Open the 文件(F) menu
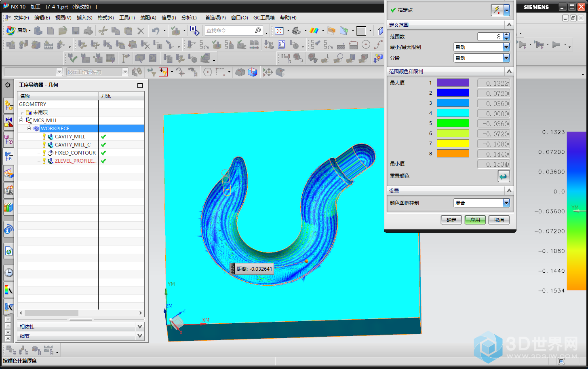The height and width of the screenshot is (369, 588). click(x=21, y=18)
